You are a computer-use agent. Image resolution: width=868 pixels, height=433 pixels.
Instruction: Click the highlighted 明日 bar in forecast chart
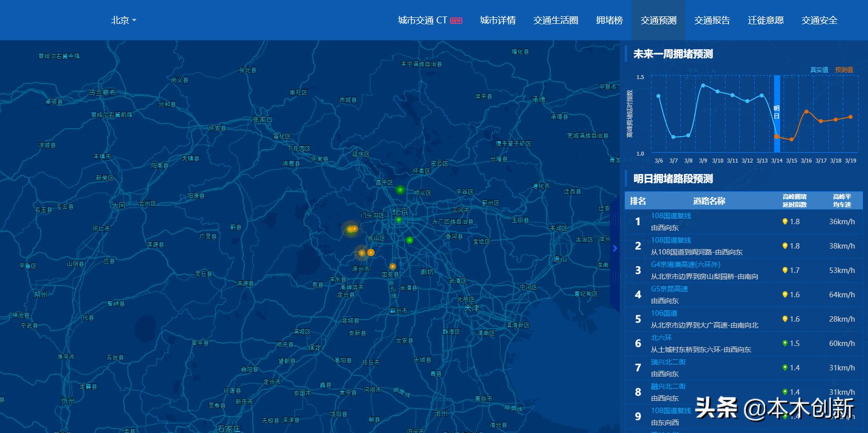tap(777, 113)
